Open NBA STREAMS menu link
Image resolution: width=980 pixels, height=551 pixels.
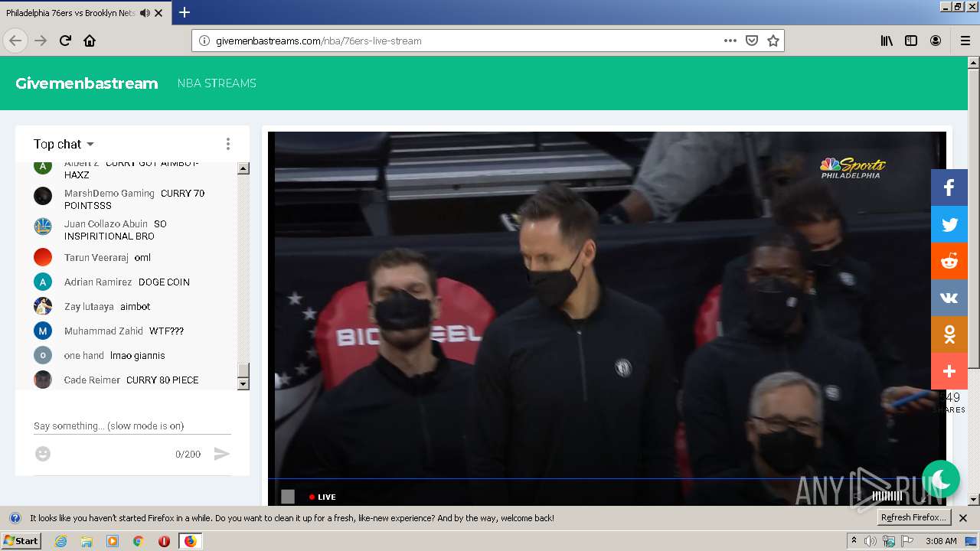(217, 83)
